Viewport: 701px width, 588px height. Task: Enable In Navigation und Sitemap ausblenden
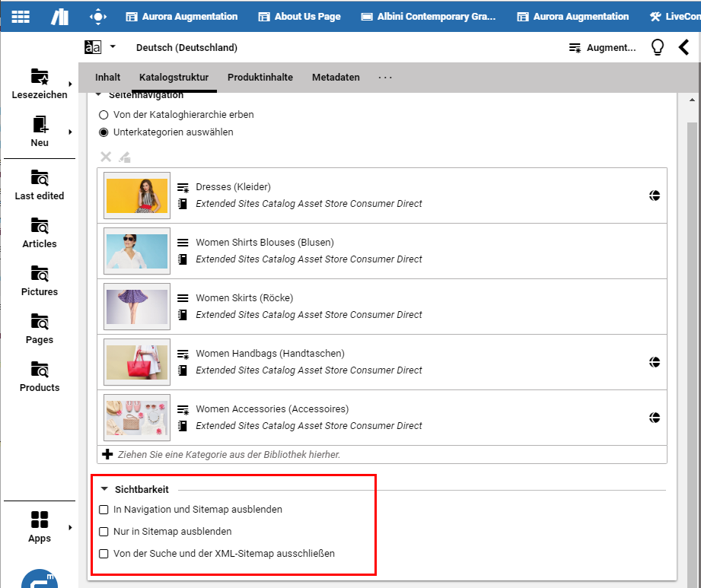pos(104,510)
